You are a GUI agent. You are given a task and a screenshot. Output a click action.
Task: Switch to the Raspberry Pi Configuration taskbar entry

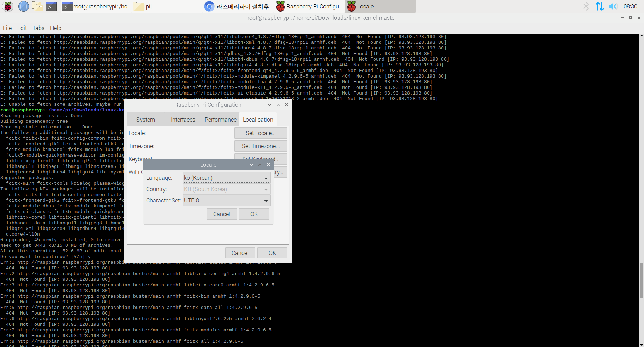(310, 6)
